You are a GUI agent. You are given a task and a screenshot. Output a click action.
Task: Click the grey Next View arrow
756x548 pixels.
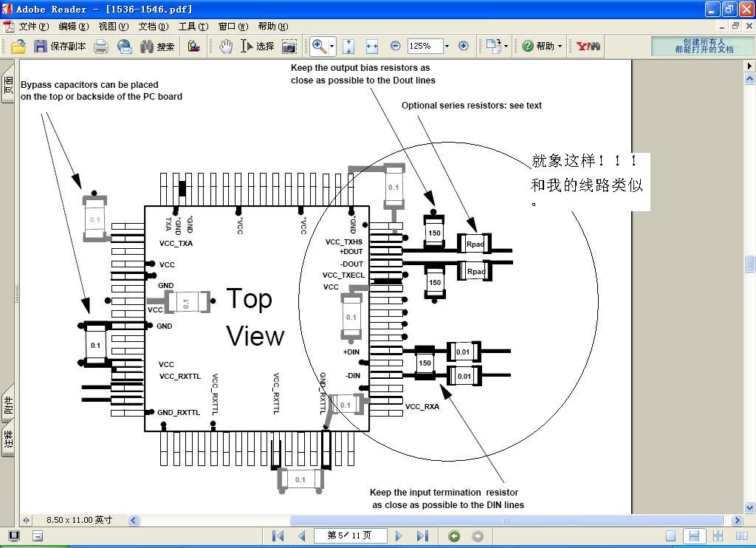(478, 536)
